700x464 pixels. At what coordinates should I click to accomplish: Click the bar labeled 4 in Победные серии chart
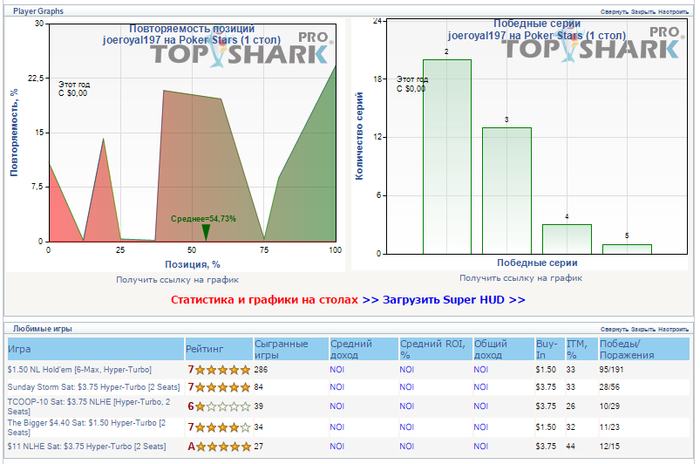pos(567,239)
